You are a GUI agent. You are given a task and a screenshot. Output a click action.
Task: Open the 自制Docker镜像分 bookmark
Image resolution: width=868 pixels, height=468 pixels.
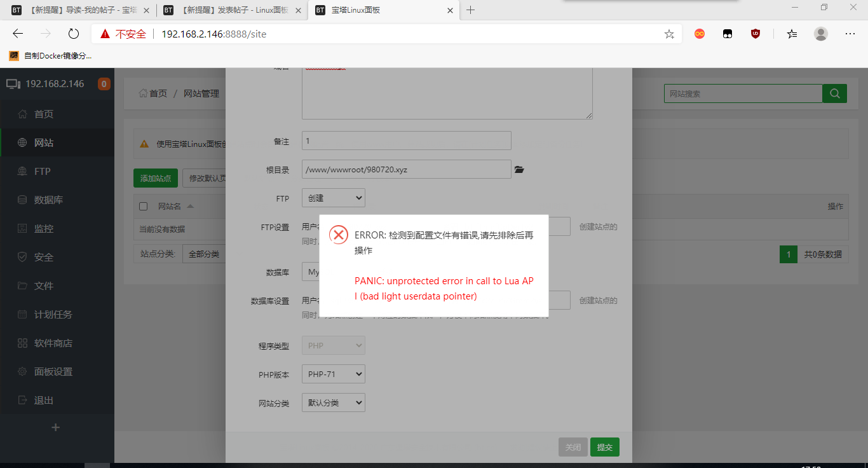51,56
